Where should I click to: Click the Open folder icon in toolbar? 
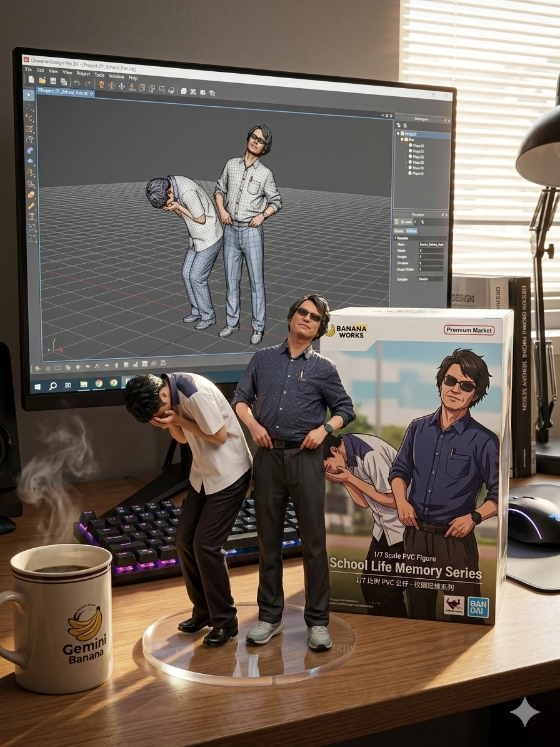(42, 81)
